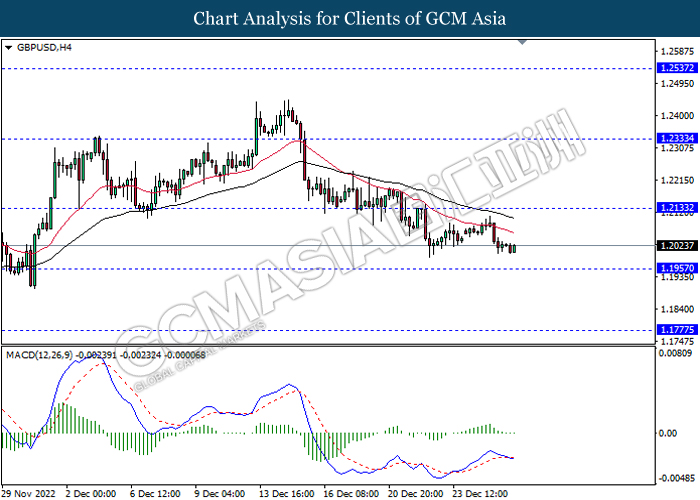Screen dimensions: 700x500
Task: Click the 20 Dec 20:00 time label
Action: tap(416, 493)
